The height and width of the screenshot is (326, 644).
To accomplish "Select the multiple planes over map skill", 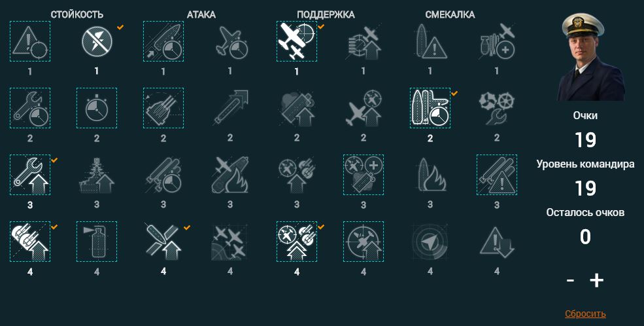I will (230, 242).
